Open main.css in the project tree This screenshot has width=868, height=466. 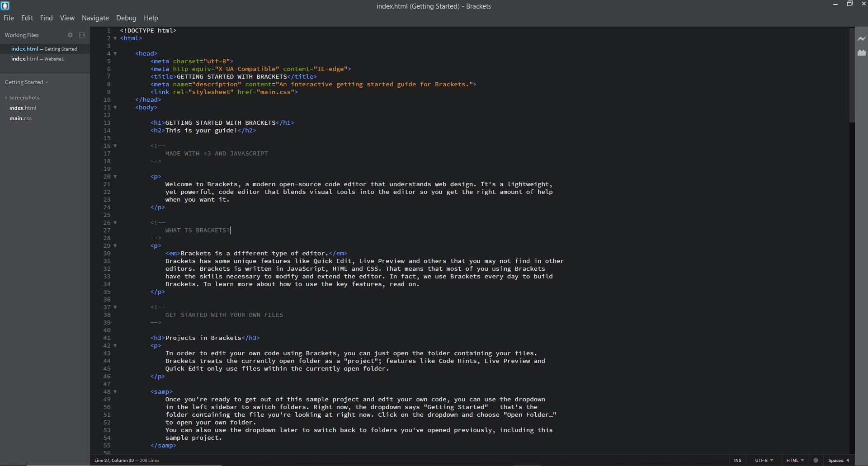(x=20, y=118)
